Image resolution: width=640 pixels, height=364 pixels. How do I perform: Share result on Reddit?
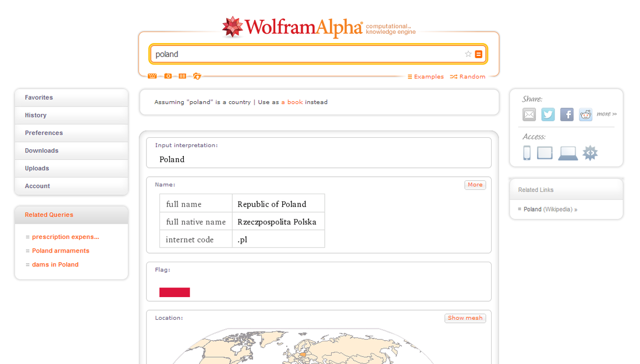pyautogui.click(x=585, y=115)
